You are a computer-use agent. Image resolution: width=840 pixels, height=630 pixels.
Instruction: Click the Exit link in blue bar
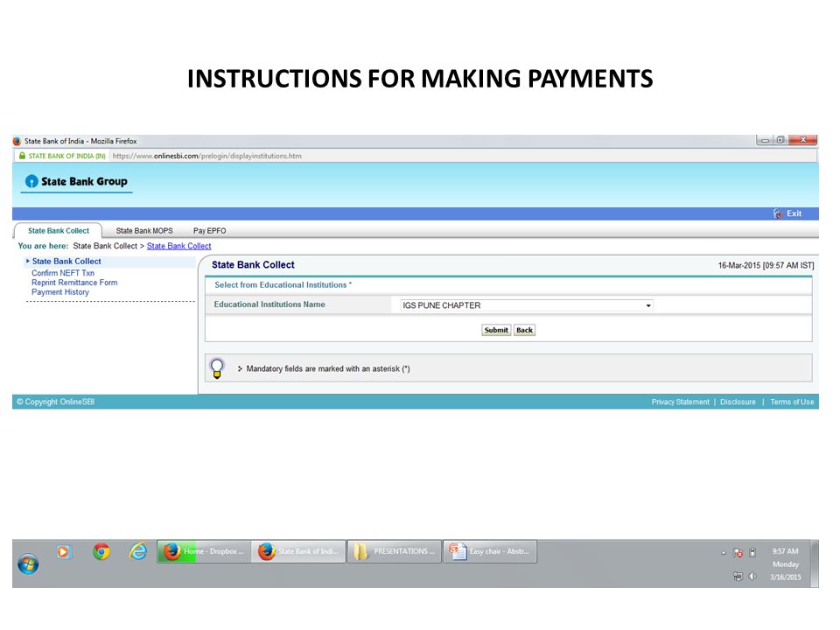[x=794, y=213]
